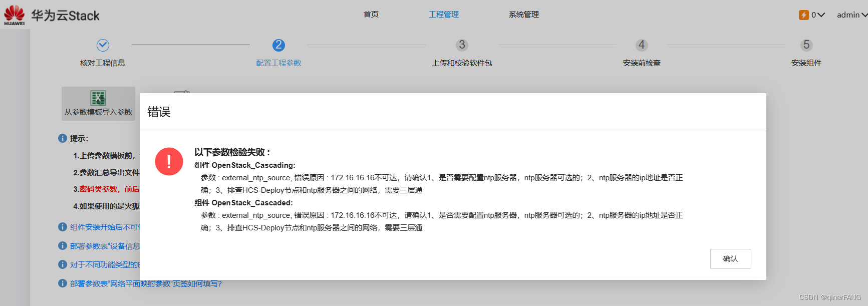Click the 安装组件 step label
The width and height of the screenshot is (868, 306).
[806, 63]
